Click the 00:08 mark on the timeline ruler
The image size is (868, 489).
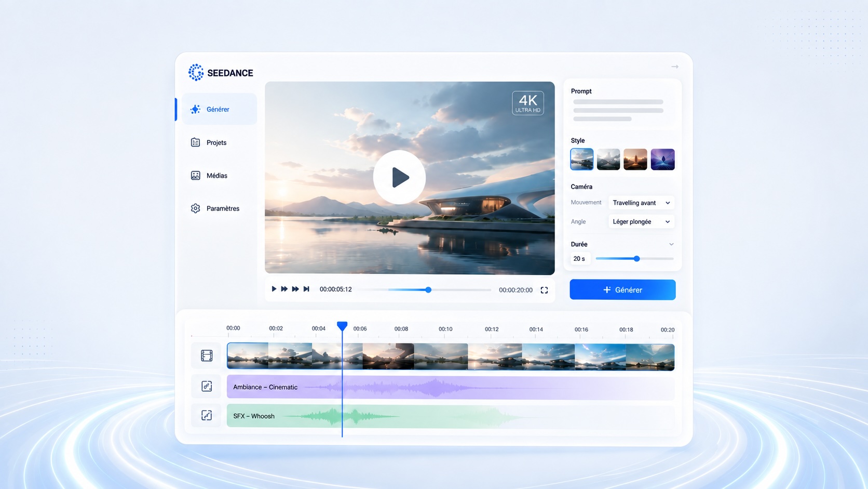coord(401,329)
